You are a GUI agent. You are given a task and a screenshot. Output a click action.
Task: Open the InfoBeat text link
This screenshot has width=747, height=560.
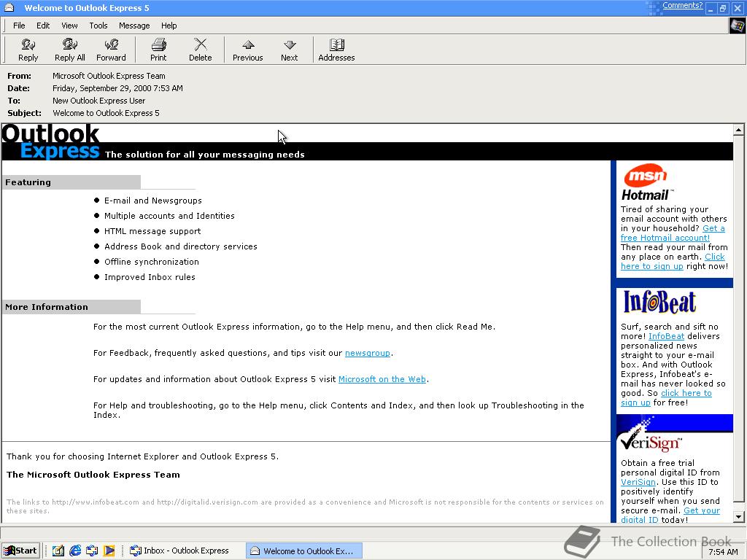666,336
